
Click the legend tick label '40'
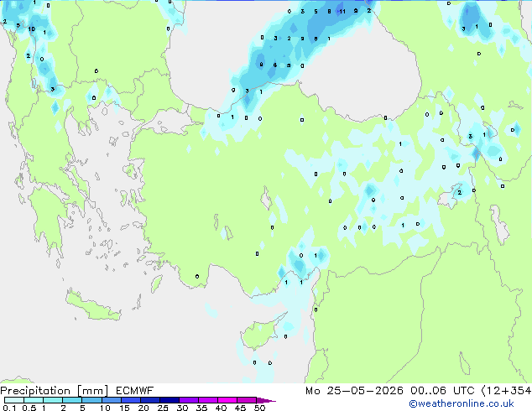(221, 408)
